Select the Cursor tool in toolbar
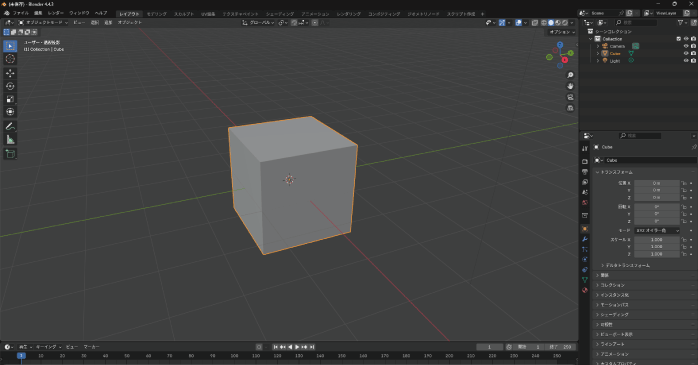Image resolution: width=698 pixels, height=365 pixels. tap(10, 59)
